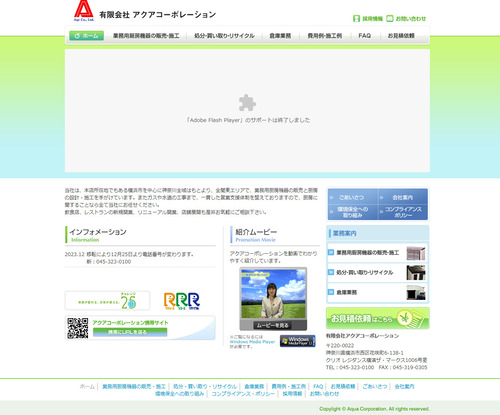This screenshot has width=500, height=415.
Task: Click the RRR recycle logo banner
Action: [x=182, y=301]
